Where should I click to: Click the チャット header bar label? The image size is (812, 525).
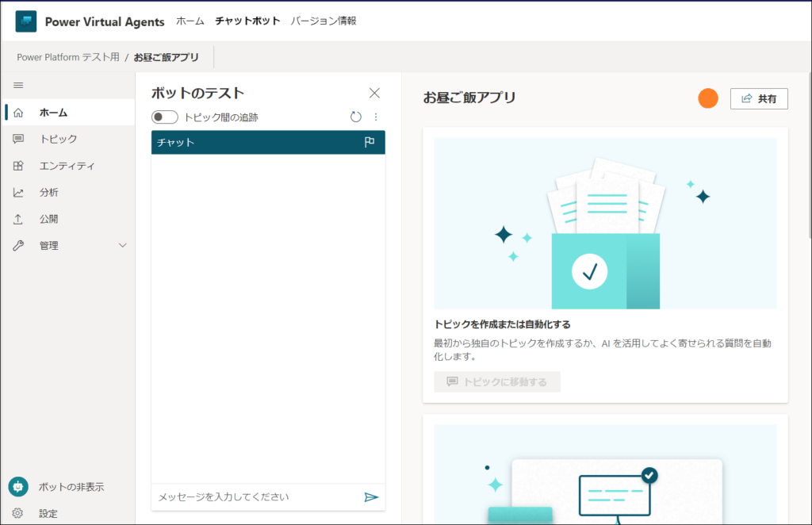[175, 142]
